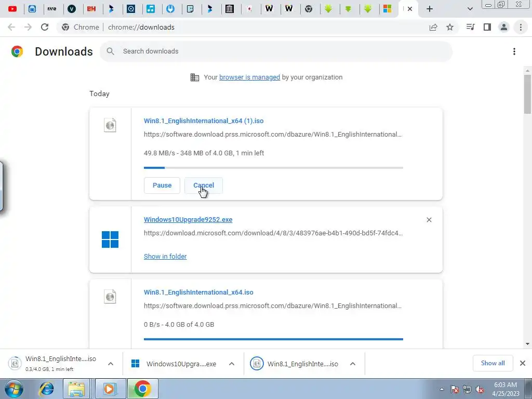Open Win8.1_EnglishInternational_x64 (1).iso link
Image resolution: width=532 pixels, height=399 pixels.
[204, 121]
